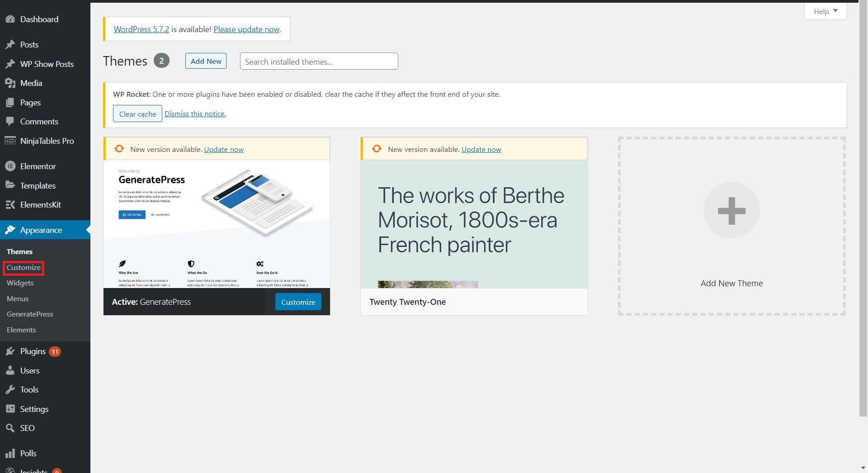The height and width of the screenshot is (473, 868).
Task: Open Customize submenu under Appearance
Action: coord(24,268)
